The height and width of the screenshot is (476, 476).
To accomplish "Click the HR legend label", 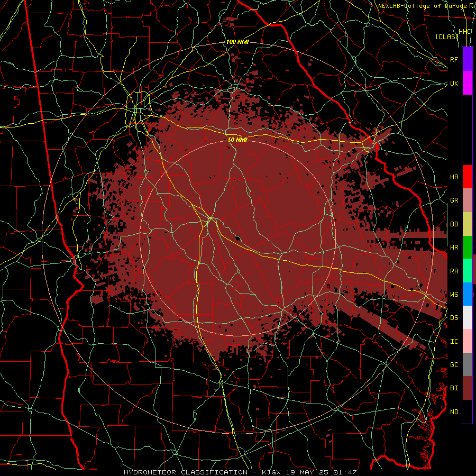I will (454, 248).
